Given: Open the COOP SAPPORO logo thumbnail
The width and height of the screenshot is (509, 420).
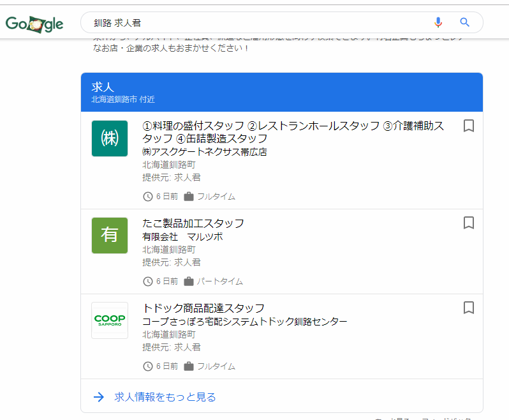Looking at the screenshot, I should [x=110, y=320].
